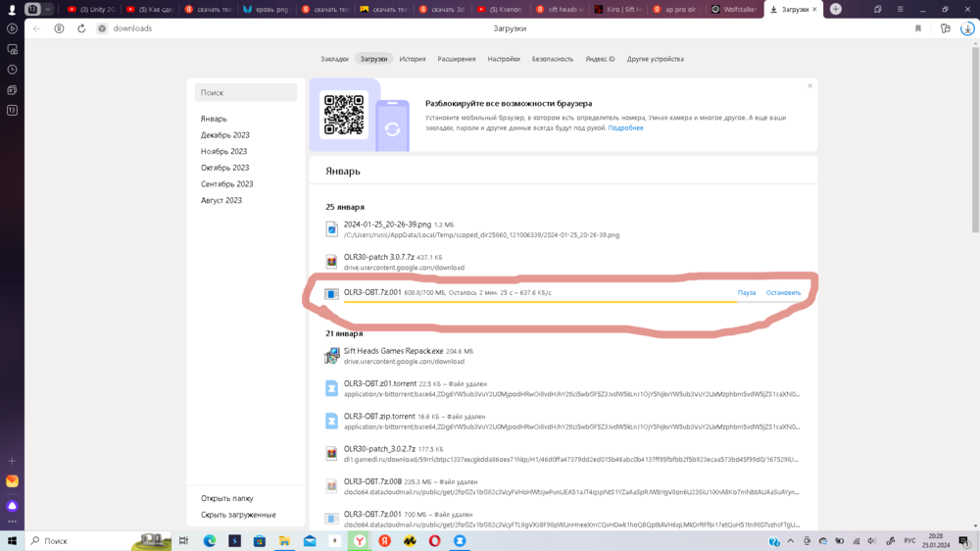Screen dimensions: 980x551
Task: Open Opera from the taskbar
Action: pos(434,541)
